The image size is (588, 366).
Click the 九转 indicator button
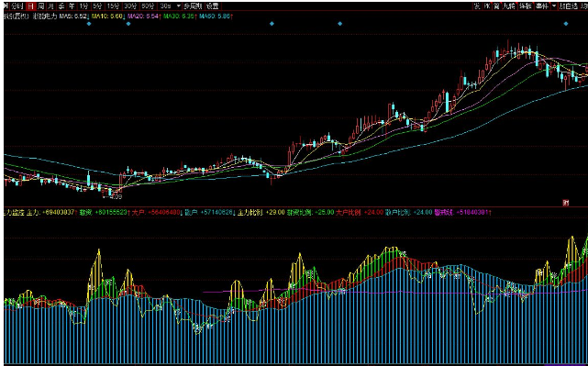(509, 6)
